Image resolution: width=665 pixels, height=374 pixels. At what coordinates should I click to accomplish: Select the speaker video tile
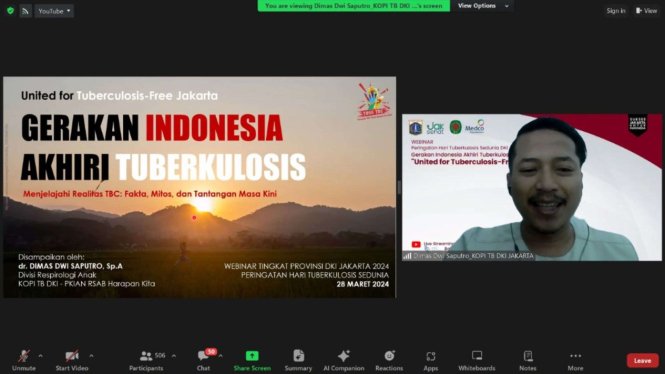532,187
